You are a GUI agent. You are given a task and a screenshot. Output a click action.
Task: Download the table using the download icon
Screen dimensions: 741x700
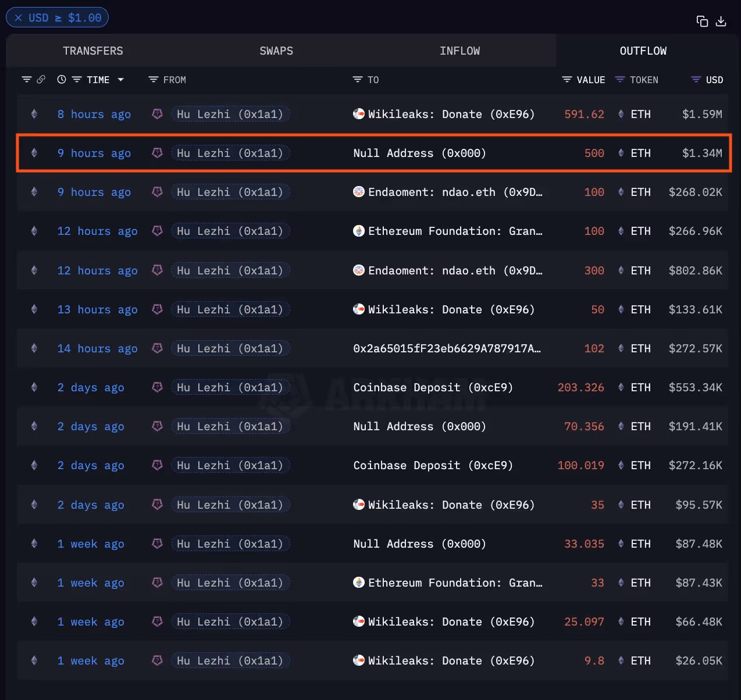(x=721, y=22)
